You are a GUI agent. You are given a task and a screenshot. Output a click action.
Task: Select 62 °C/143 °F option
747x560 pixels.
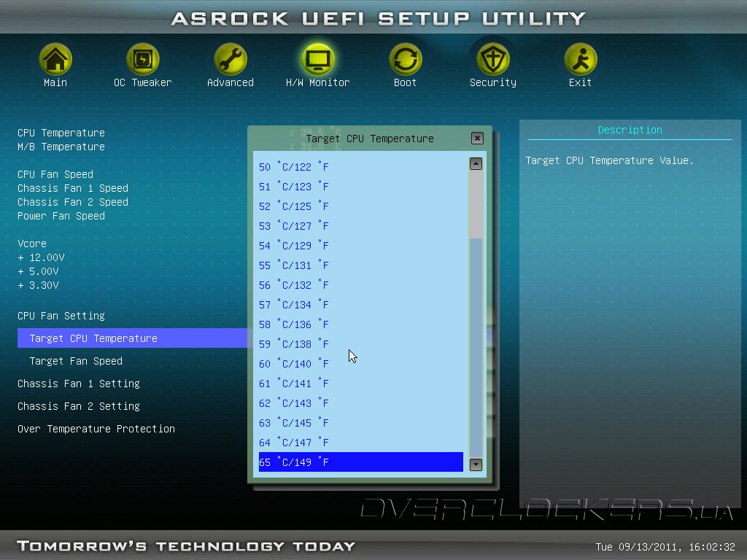(x=360, y=402)
